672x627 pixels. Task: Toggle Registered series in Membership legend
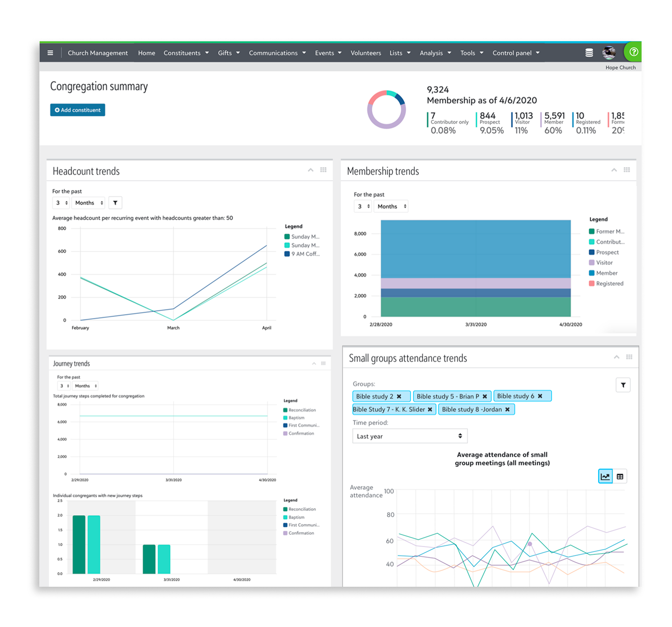click(x=606, y=284)
